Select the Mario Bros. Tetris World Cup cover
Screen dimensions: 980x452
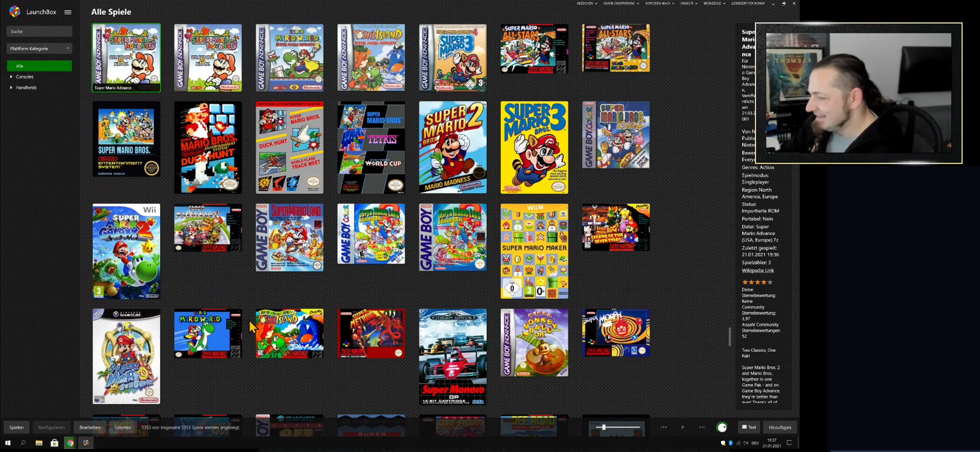[371, 147]
